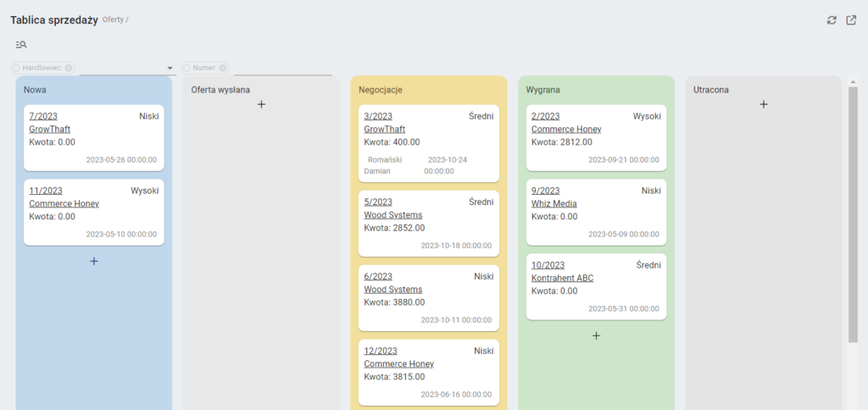The height and width of the screenshot is (410, 868).
Task: Click the date 2023-06-16 00:00:00
Action: [456, 395]
